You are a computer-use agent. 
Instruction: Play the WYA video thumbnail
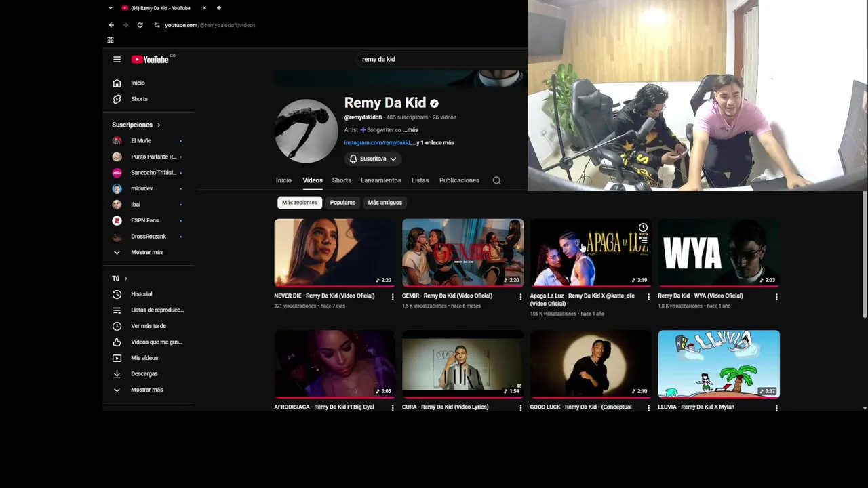click(719, 253)
